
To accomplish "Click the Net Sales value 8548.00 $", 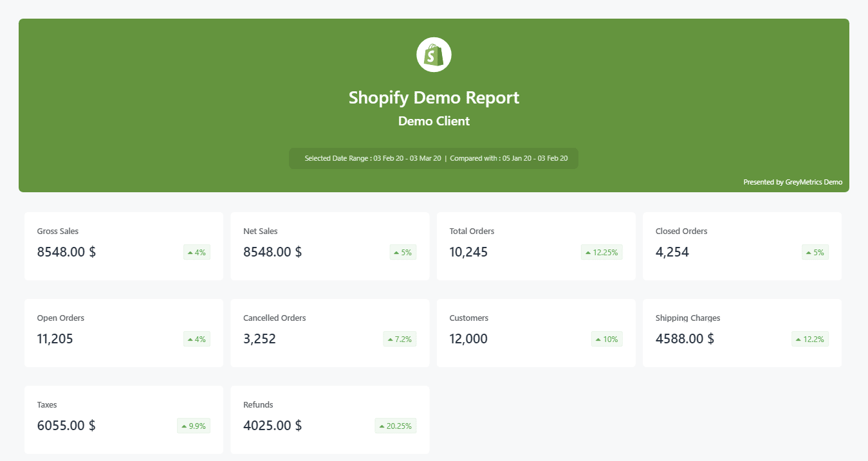I will tap(273, 252).
